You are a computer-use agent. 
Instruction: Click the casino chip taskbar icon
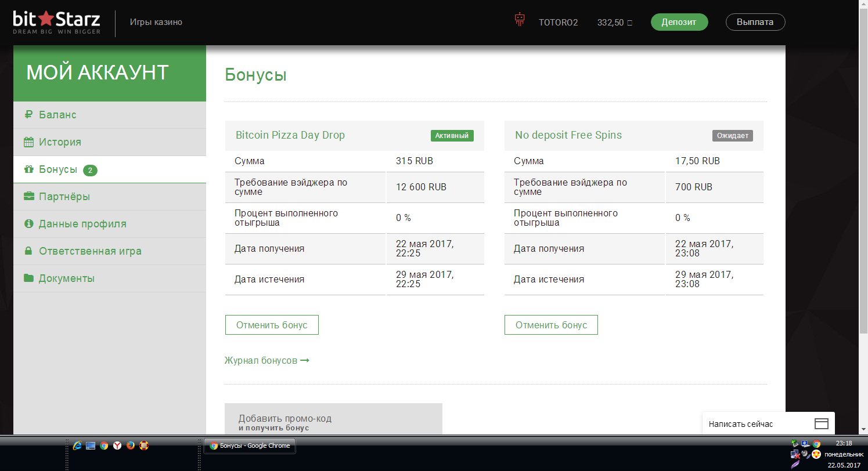[x=144, y=445]
